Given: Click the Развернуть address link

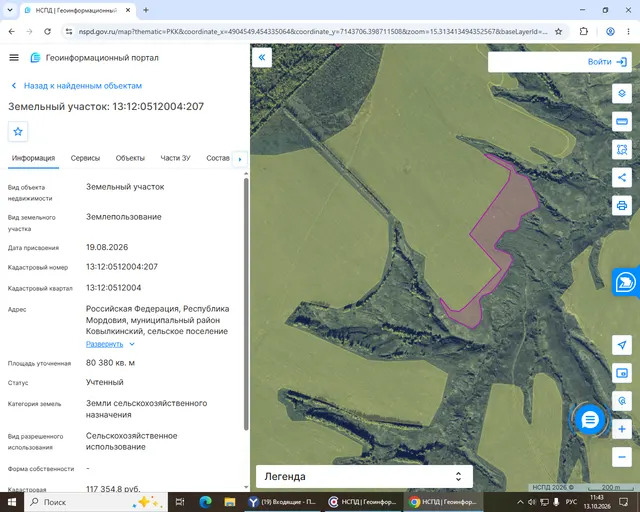Looking at the screenshot, I should (104, 344).
